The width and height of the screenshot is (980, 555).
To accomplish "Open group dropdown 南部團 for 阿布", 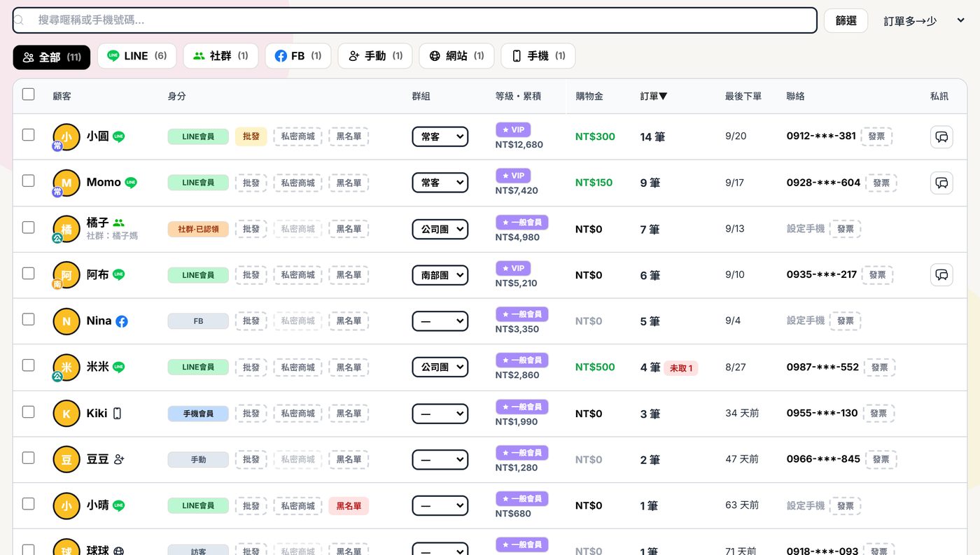I will [x=440, y=275].
